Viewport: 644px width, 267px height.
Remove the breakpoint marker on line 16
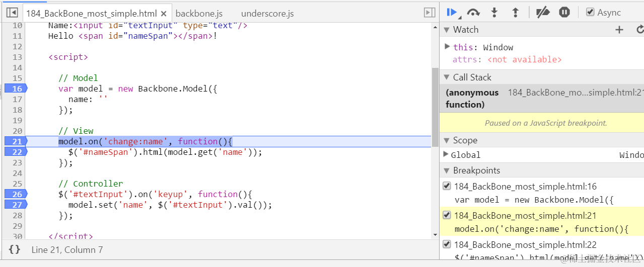15,88
